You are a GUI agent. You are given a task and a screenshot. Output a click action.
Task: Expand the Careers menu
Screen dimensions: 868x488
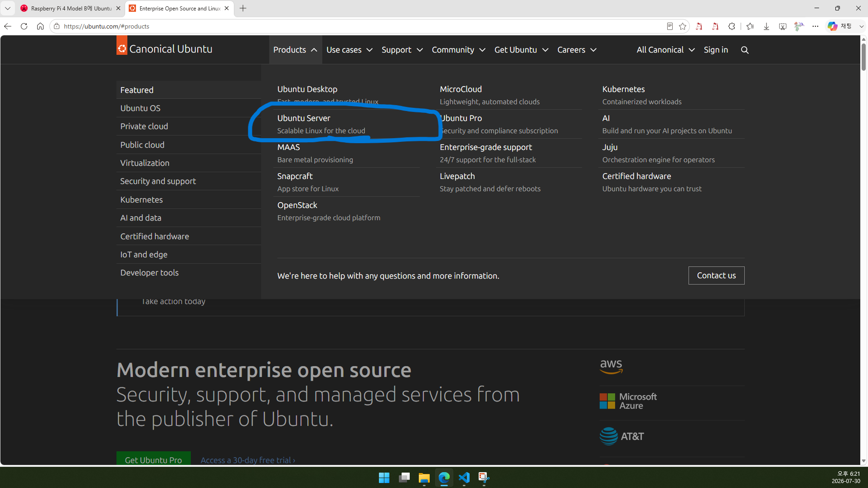click(x=577, y=50)
